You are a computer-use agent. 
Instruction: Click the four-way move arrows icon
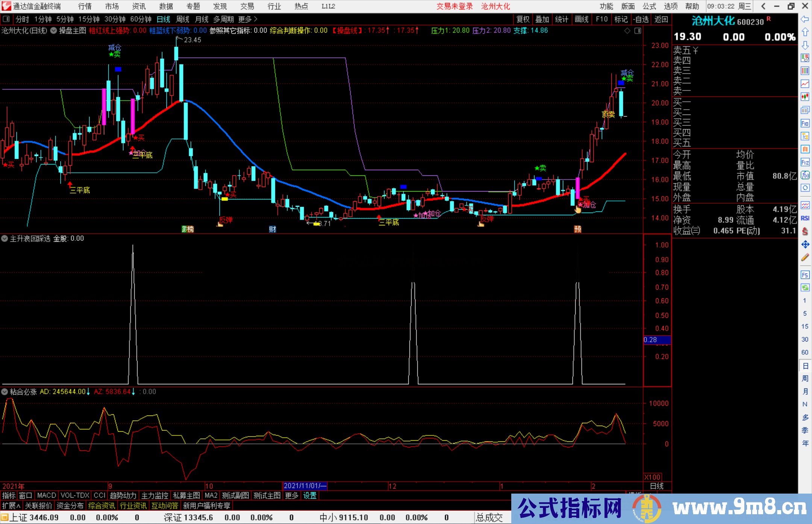[805, 245]
